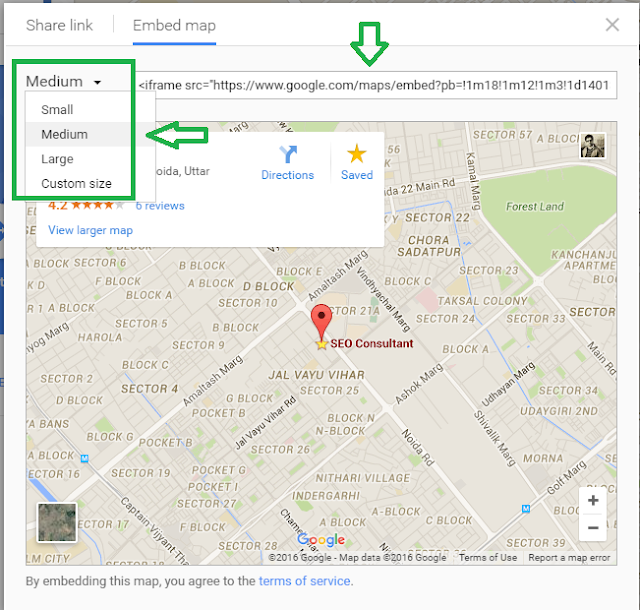The image size is (640, 610).
Task: Open the Medium size dropdown
Action: click(63, 82)
